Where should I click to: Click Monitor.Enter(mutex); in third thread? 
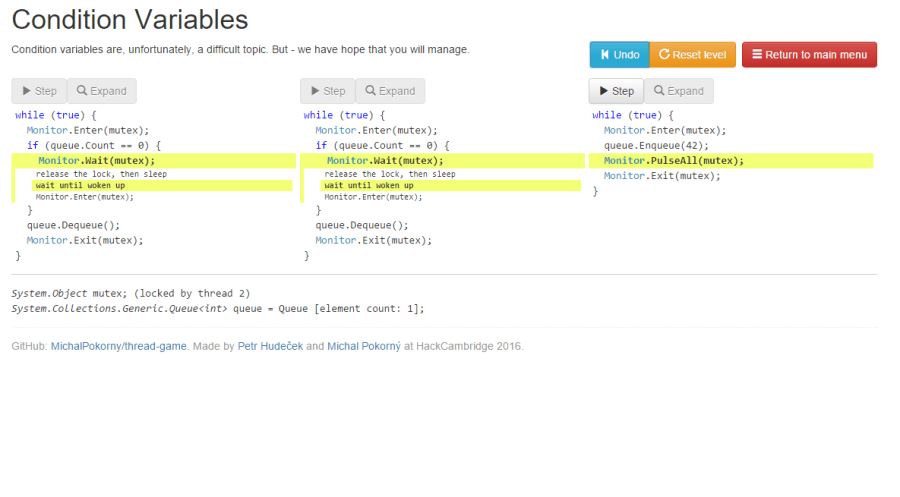pos(665,130)
